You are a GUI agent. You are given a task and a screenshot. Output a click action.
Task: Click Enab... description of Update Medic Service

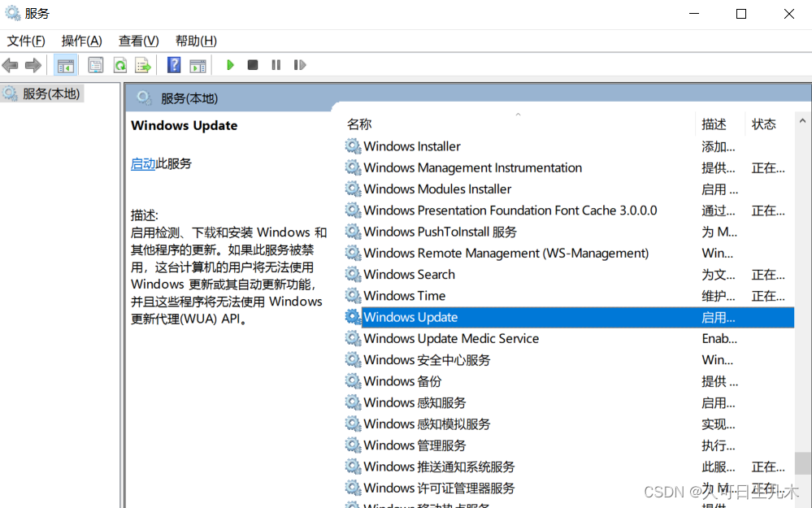(x=719, y=339)
